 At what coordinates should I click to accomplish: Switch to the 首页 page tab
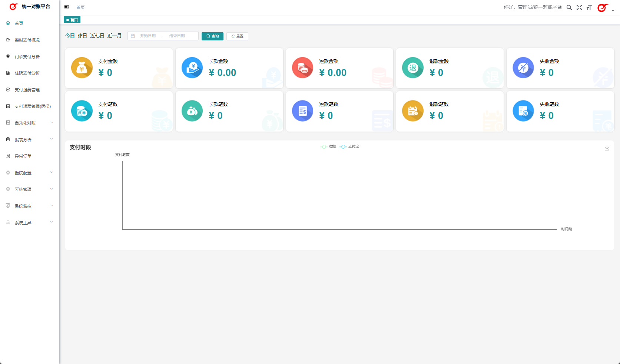coord(72,20)
